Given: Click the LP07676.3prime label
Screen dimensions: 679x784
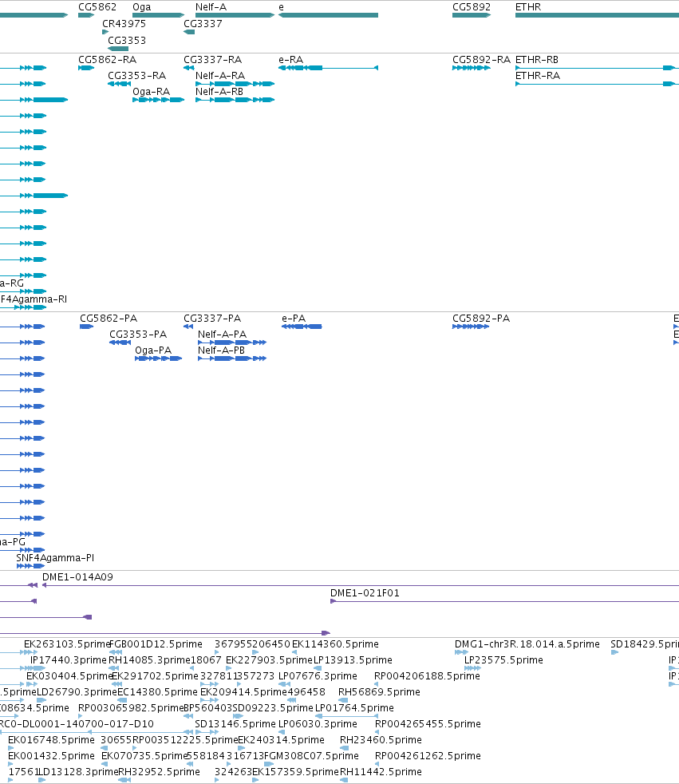Looking at the screenshot, I should pyautogui.click(x=318, y=676).
